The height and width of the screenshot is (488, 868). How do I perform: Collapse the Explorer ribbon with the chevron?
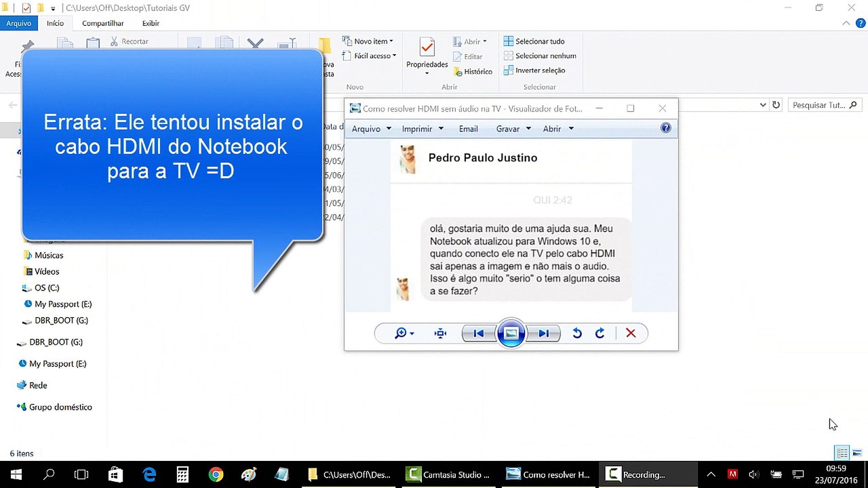[x=846, y=23]
